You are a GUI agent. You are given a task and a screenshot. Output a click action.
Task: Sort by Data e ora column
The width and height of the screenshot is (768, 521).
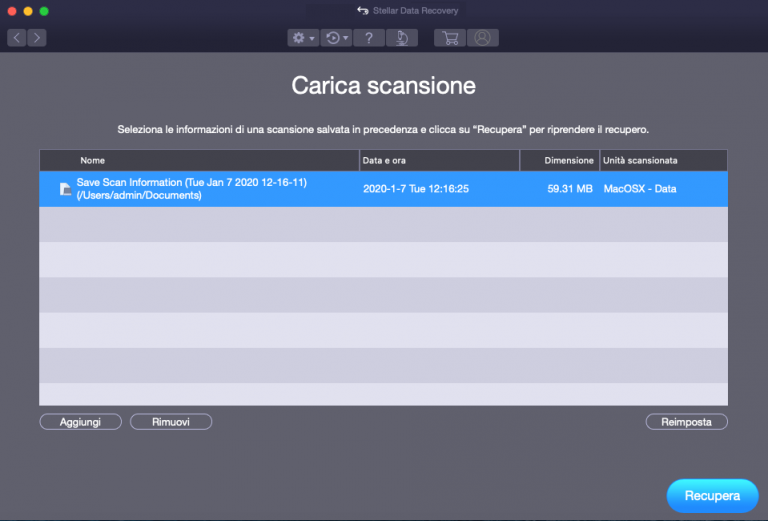click(385, 160)
